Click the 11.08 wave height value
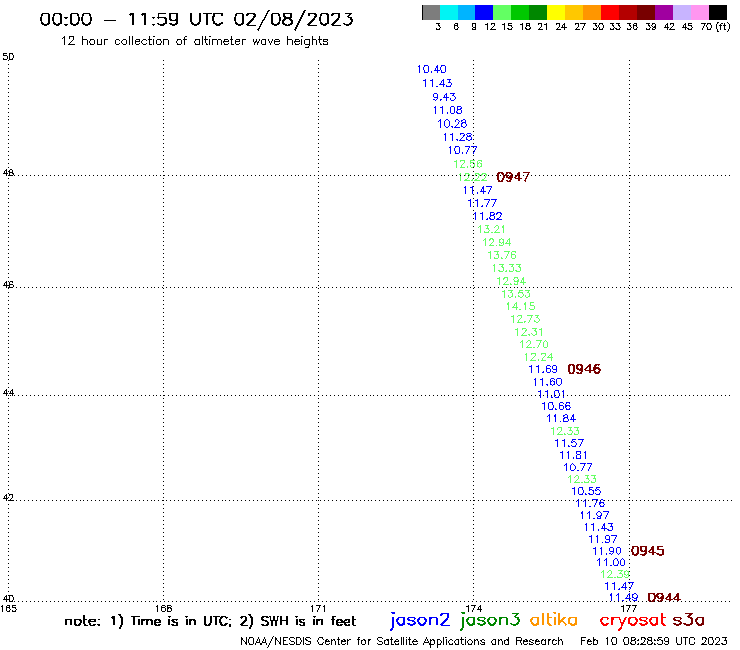740x650 pixels. click(x=447, y=110)
